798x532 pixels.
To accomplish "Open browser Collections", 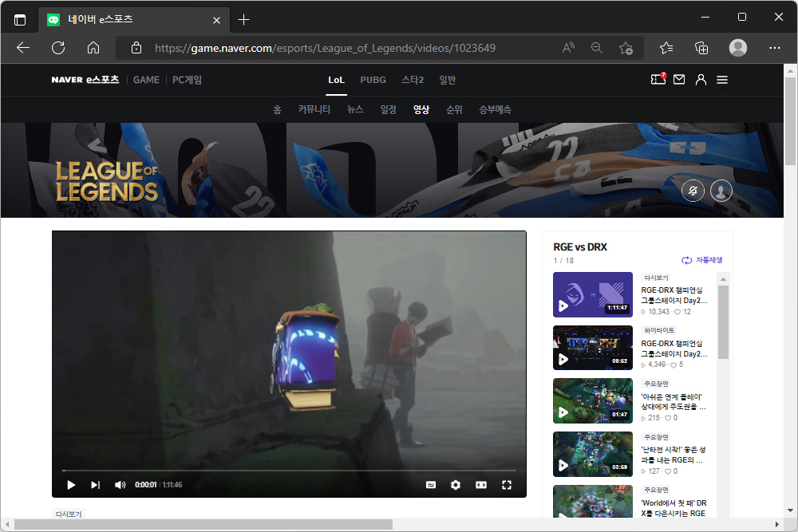I will [701, 48].
